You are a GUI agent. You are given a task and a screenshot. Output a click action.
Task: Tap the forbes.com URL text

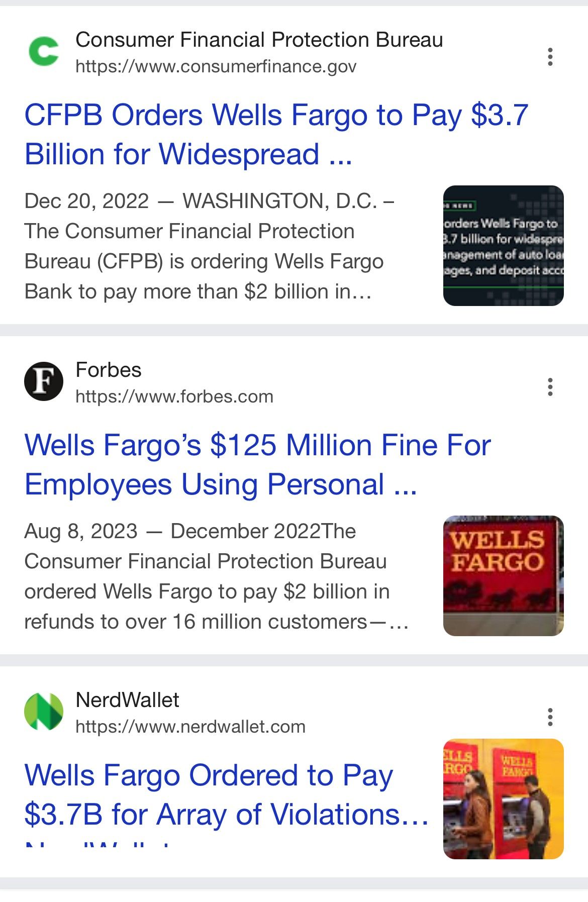pyautogui.click(x=174, y=396)
